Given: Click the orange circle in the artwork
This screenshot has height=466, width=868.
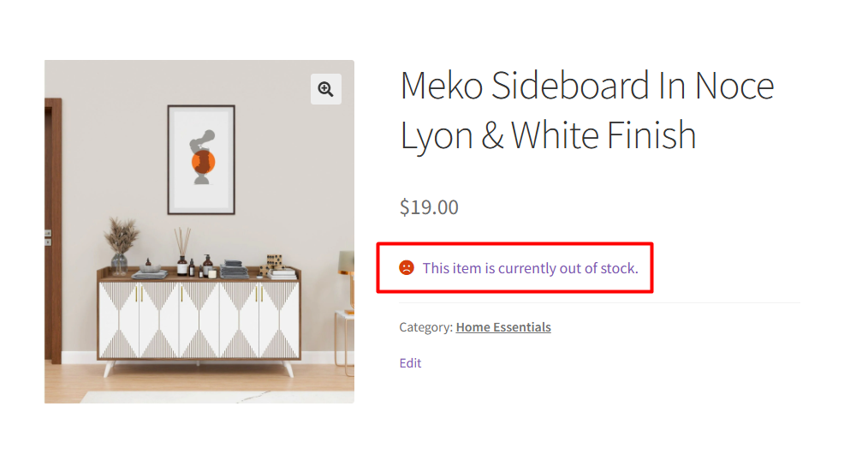Looking at the screenshot, I should [202, 163].
